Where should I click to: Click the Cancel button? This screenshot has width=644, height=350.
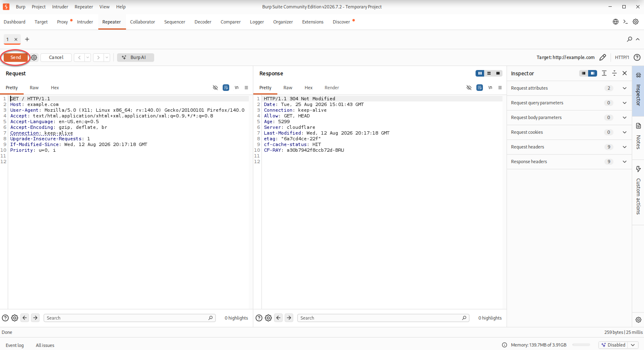pyautogui.click(x=56, y=58)
